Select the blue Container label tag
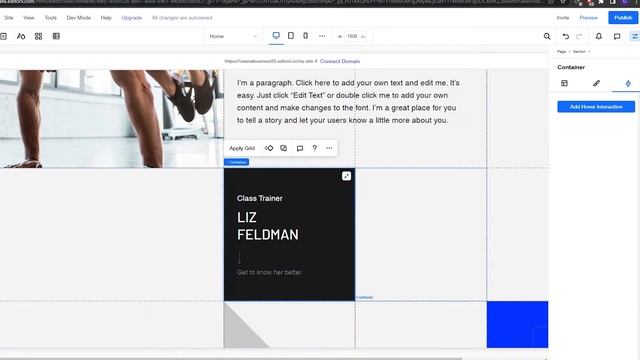The height and width of the screenshot is (360, 640). click(236, 162)
